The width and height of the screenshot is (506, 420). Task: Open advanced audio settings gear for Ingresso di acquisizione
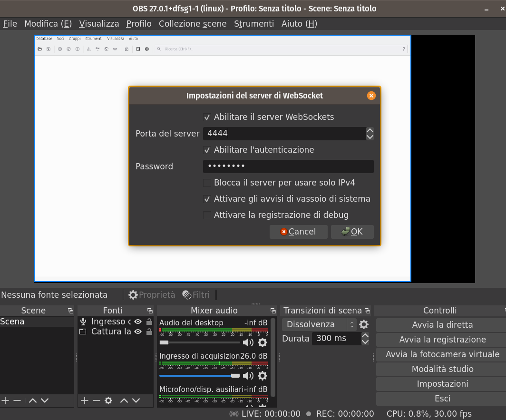263,376
